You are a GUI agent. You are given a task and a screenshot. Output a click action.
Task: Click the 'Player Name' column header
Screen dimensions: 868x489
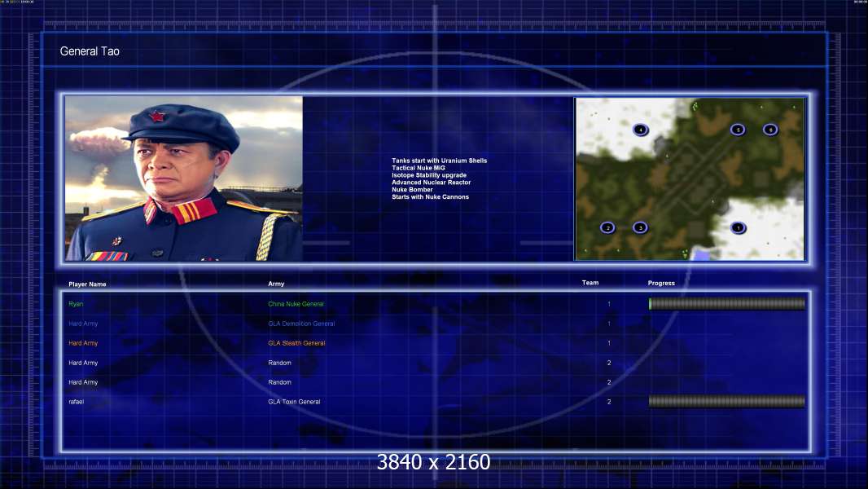87,284
